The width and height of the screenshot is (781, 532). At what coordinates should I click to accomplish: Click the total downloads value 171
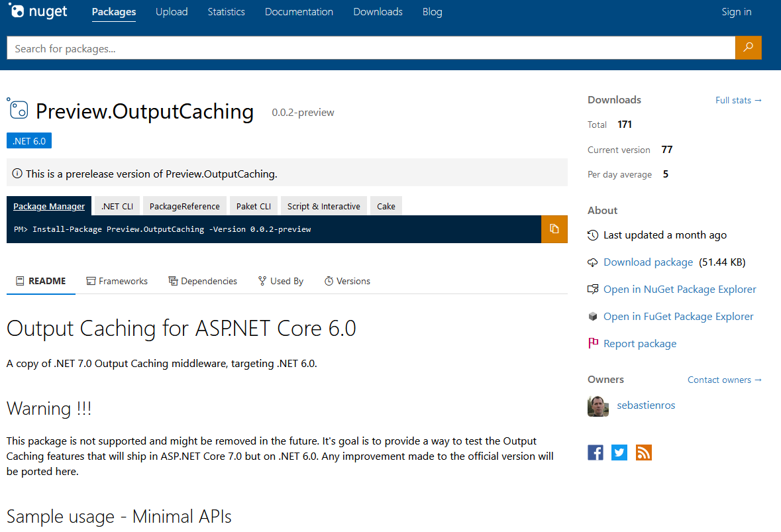click(625, 125)
